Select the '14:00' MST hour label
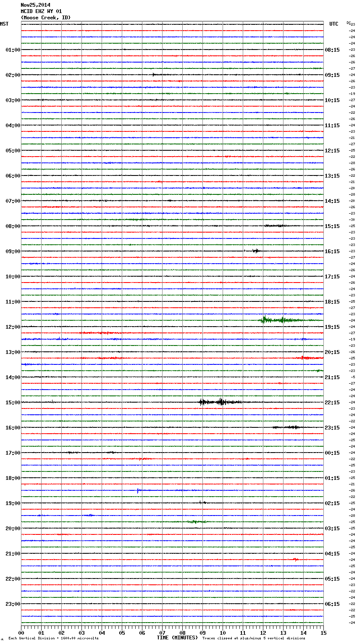This screenshot has width=357, height=644. [13, 377]
